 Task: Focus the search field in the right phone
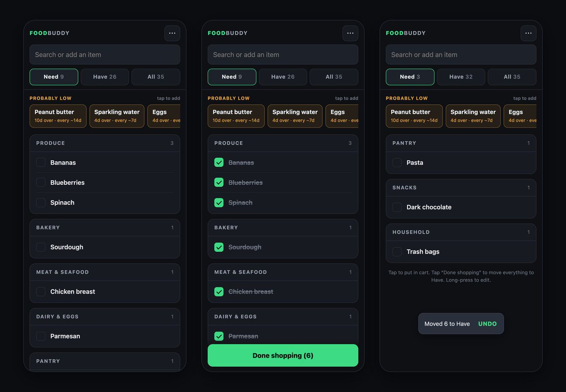[461, 54]
